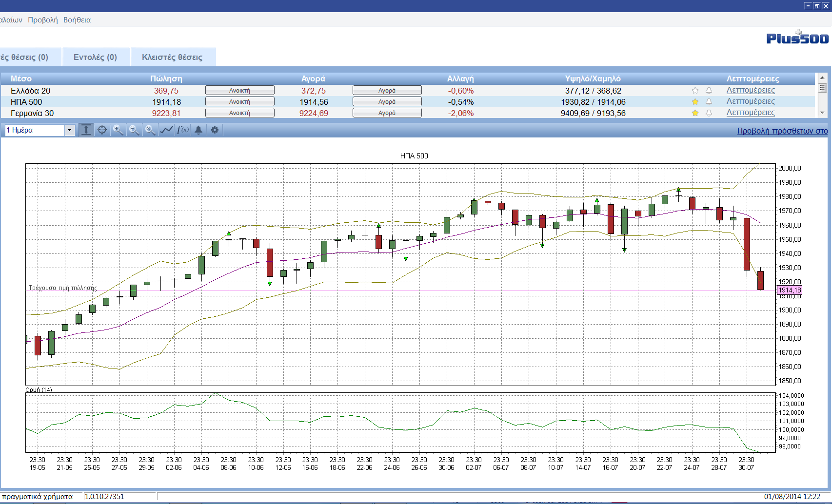Open chart settings gear
This screenshot has width=832, height=504.
pos(215,130)
